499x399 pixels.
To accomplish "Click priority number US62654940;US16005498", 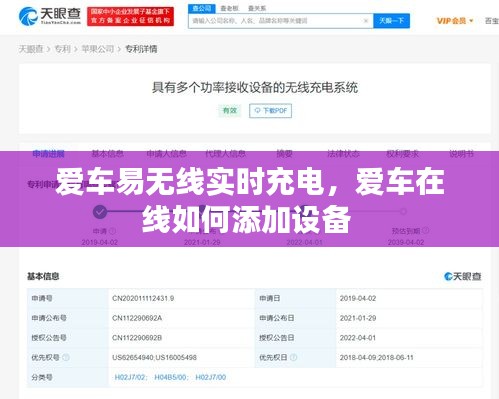I will point(154,358).
